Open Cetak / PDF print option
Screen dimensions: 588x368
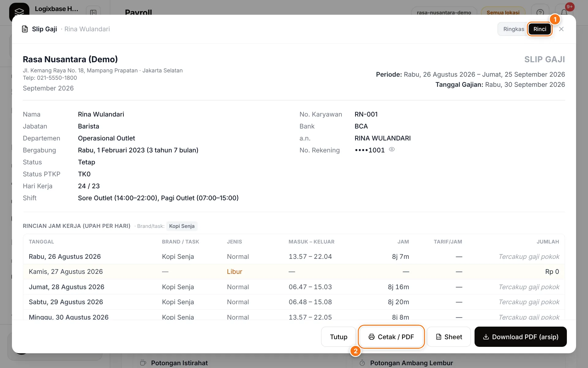pyautogui.click(x=391, y=337)
